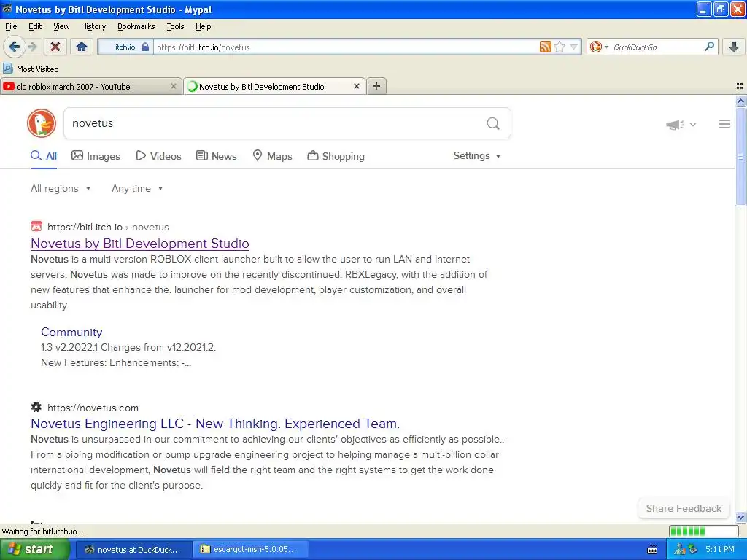
Task: Open the Edit menu
Action: (x=35, y=26)
